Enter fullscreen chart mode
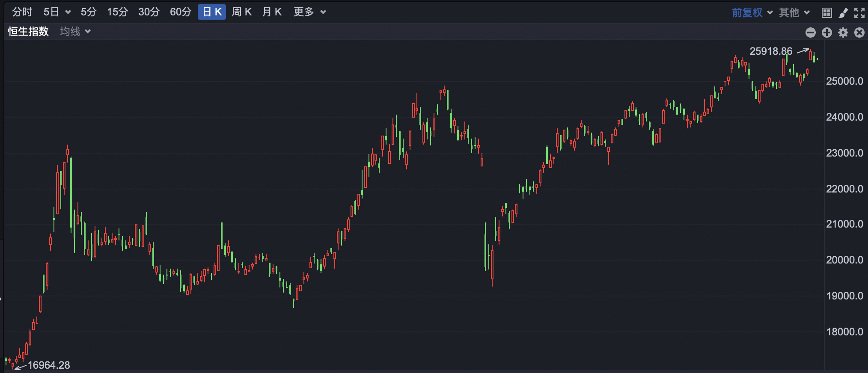Screen dimensions: 868x373 tap(859, 13)
